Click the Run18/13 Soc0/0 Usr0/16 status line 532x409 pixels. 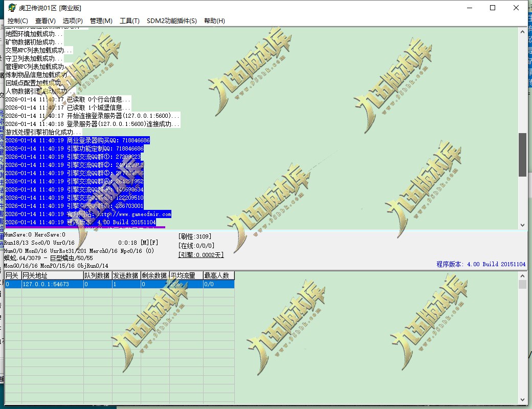(x=39, y=243)
